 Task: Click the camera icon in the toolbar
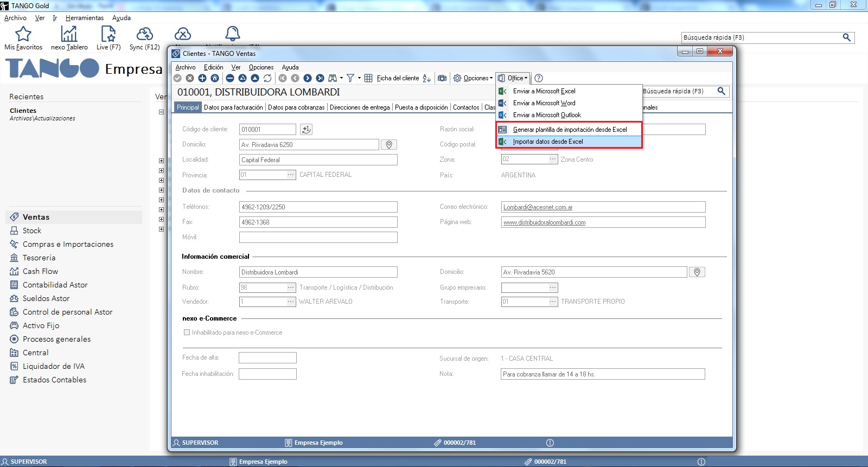[x=442, y=78]
